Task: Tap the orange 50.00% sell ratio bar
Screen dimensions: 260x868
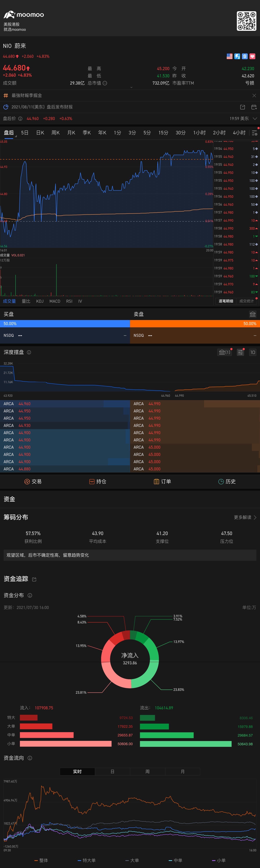Action: 195,324
